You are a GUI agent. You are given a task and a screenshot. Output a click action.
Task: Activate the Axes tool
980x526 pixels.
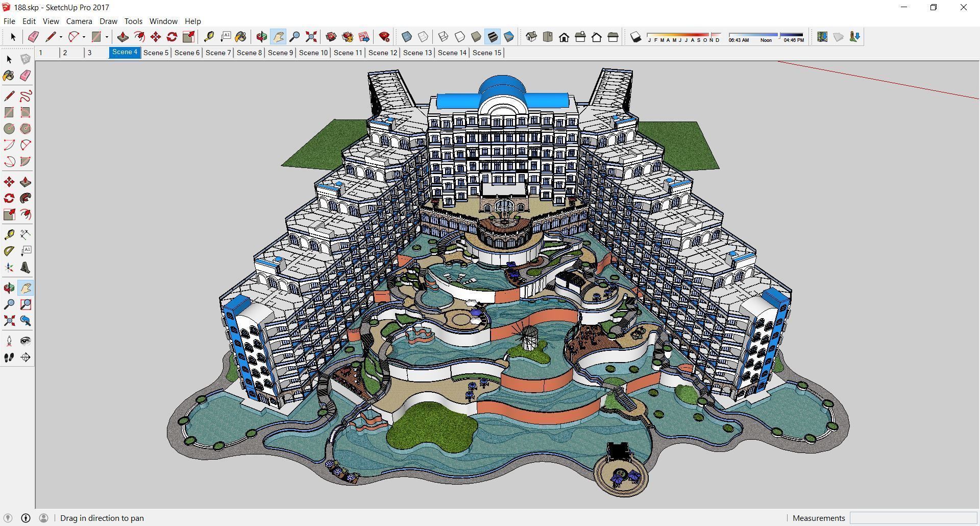point(9,268)
